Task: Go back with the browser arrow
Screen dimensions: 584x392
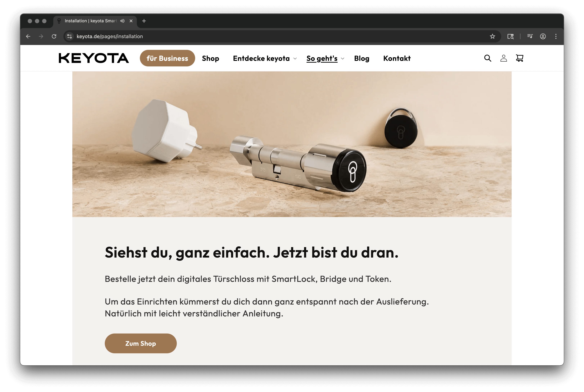Action: (28, 37)
